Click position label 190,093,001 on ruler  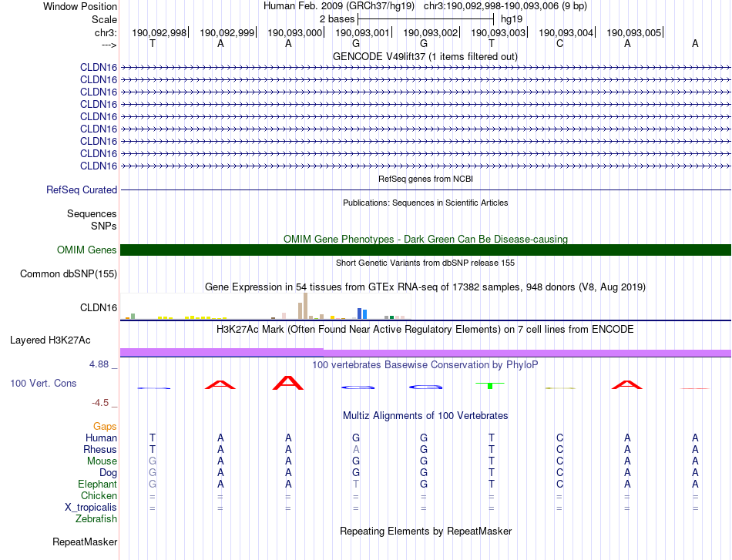click(x=362, y=32)
